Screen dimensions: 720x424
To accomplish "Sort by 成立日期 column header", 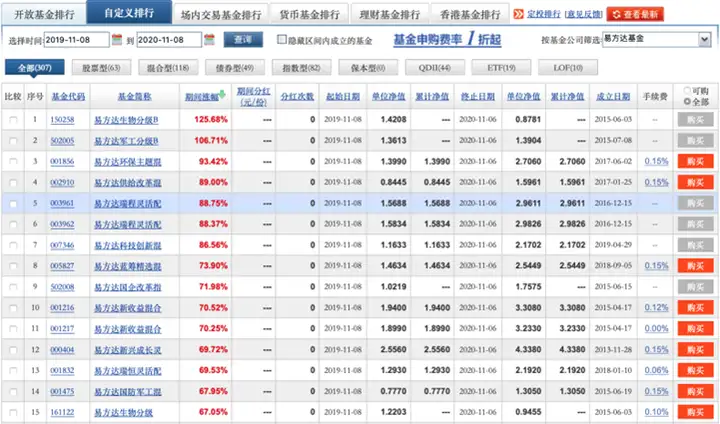I will [613, 96].
